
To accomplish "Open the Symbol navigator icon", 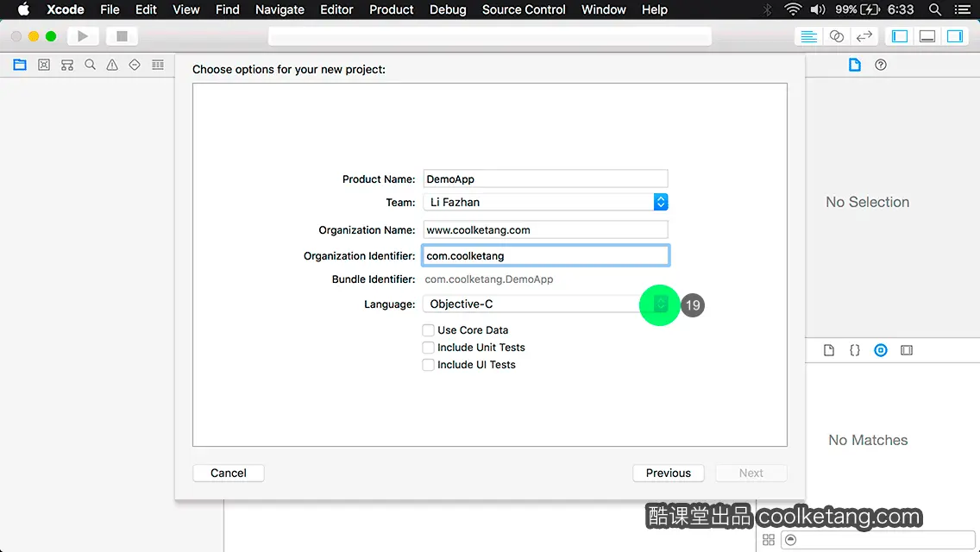I will coord(44,65).
